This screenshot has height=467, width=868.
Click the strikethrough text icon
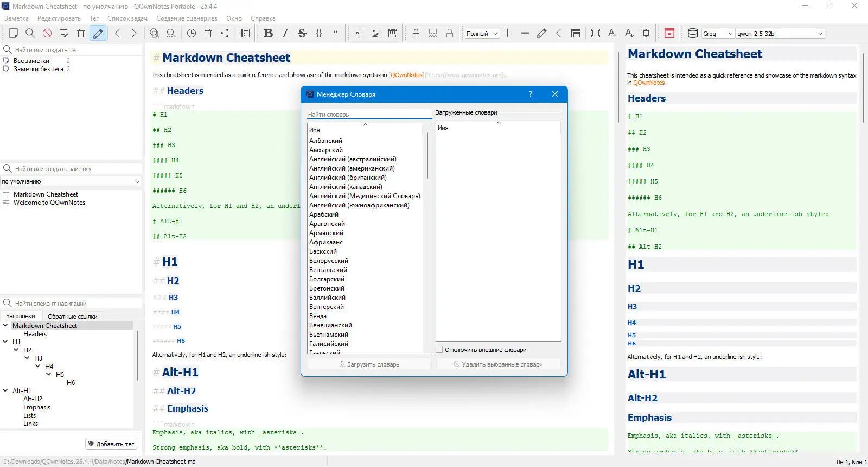point(302,33)
